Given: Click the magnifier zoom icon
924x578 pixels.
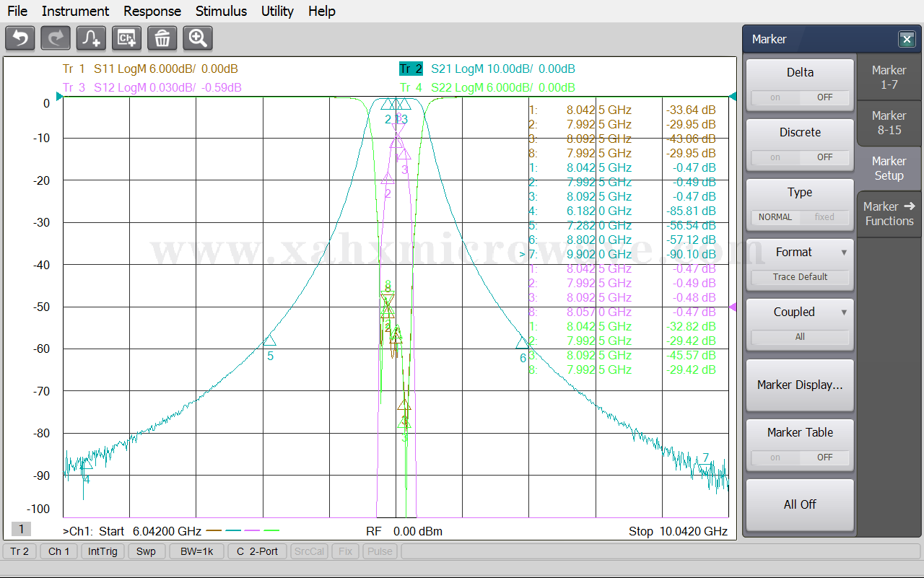Looking at the screenshot, I should (x=198, y=38).
